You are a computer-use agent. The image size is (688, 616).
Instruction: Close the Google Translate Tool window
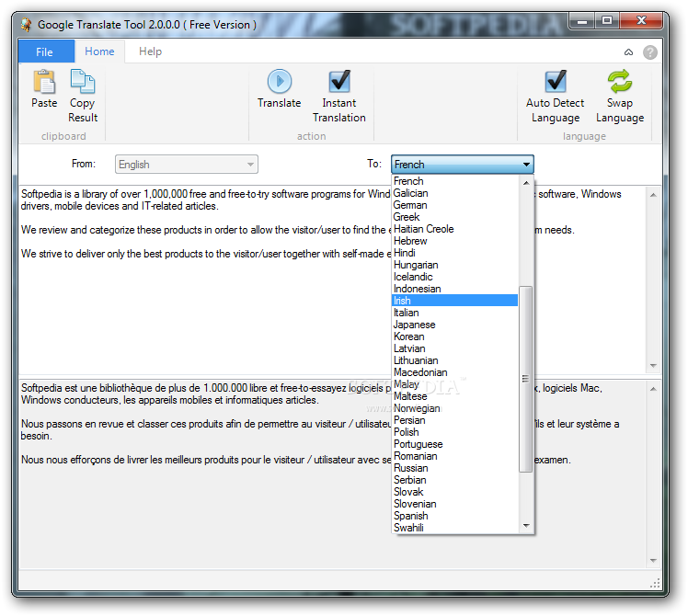tap(641, 20)
